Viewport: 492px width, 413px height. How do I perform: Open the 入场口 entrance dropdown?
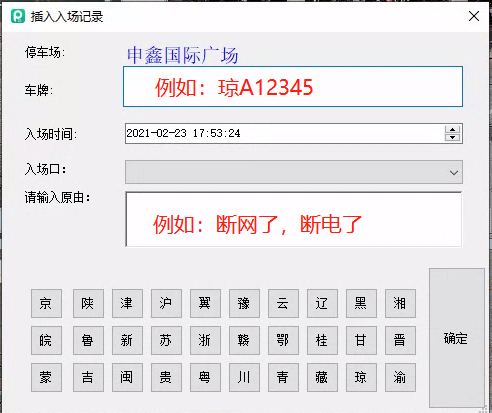click(x=294, y=172)
